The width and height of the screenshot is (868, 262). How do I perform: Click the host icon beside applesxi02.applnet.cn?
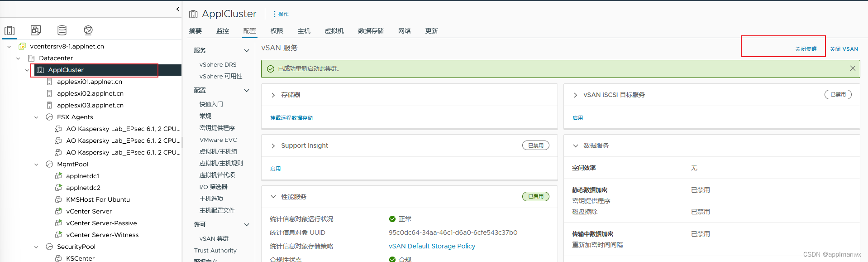click(49, 93)
